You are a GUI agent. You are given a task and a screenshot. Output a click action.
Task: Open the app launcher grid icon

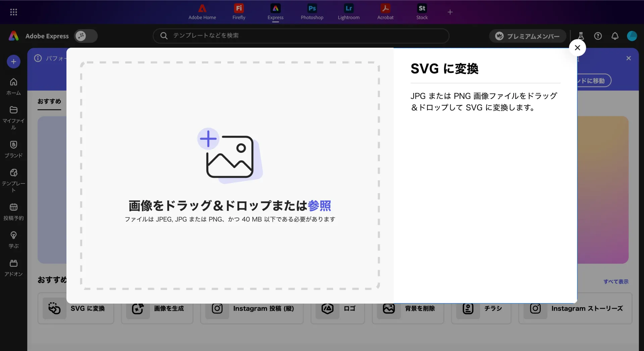click(13, 12)
